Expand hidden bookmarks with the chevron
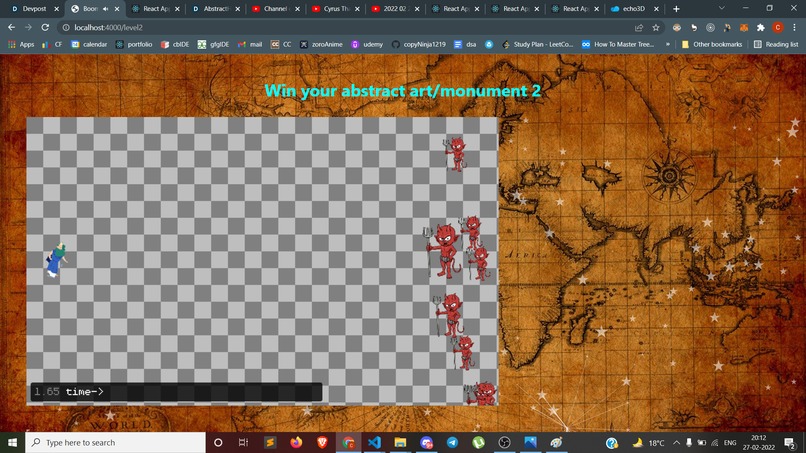 point(668,44)
